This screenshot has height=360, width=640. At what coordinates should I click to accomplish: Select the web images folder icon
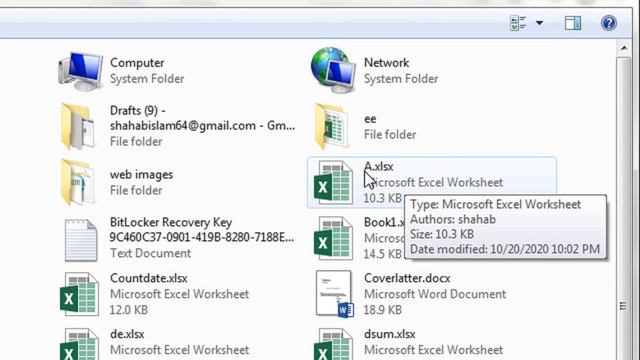[x=78, y=182]
